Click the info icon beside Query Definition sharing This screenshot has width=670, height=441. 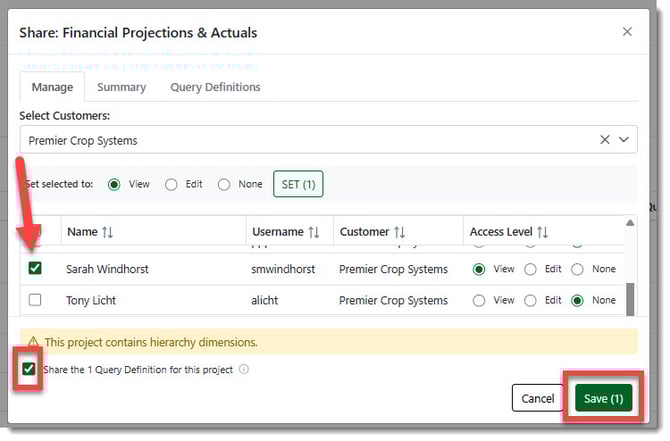pyautogui.click(x=244, y=370)
